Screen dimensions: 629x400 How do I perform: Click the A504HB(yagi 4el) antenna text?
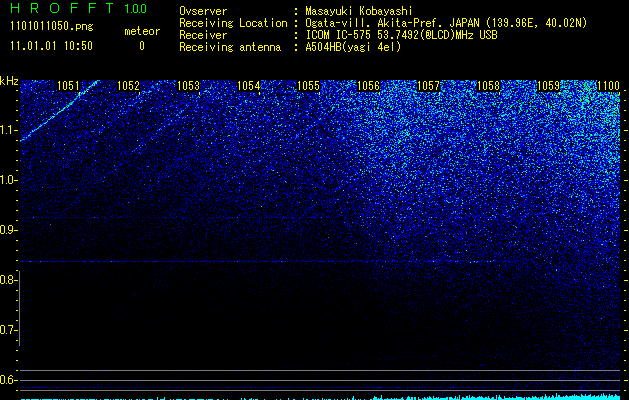(353, 47)
